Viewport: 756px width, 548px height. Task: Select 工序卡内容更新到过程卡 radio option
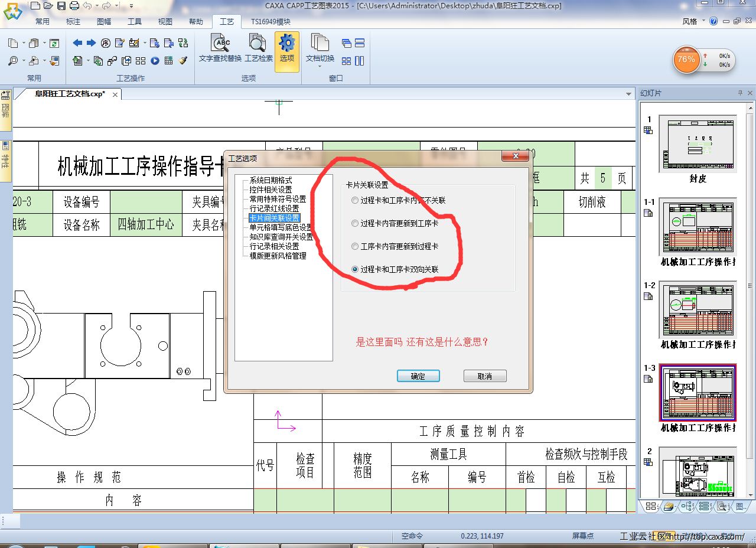tap(355, 246)
